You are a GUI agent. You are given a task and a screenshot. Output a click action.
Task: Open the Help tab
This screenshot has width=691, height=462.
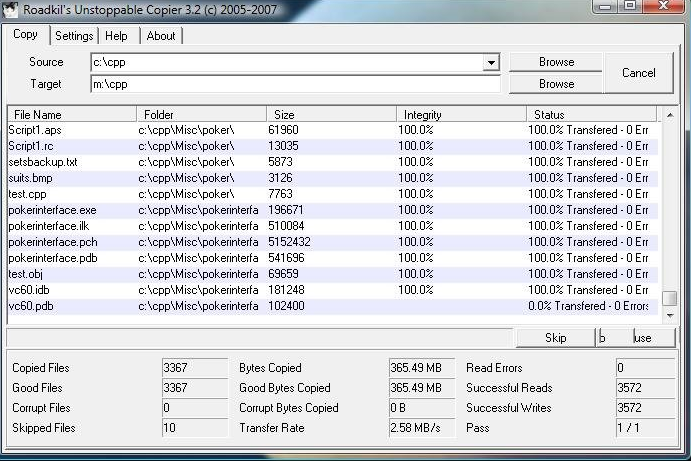(116, 36)
